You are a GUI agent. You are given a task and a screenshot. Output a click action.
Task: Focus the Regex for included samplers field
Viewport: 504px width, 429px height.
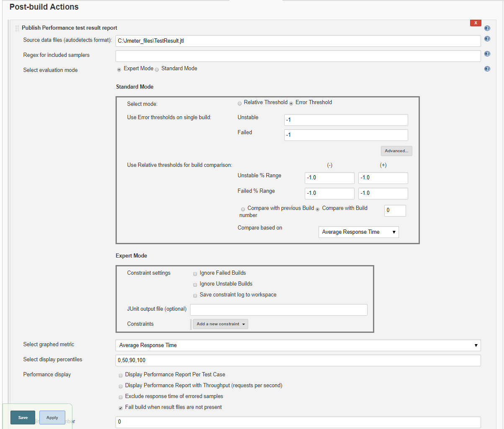(x=298, y=56)
